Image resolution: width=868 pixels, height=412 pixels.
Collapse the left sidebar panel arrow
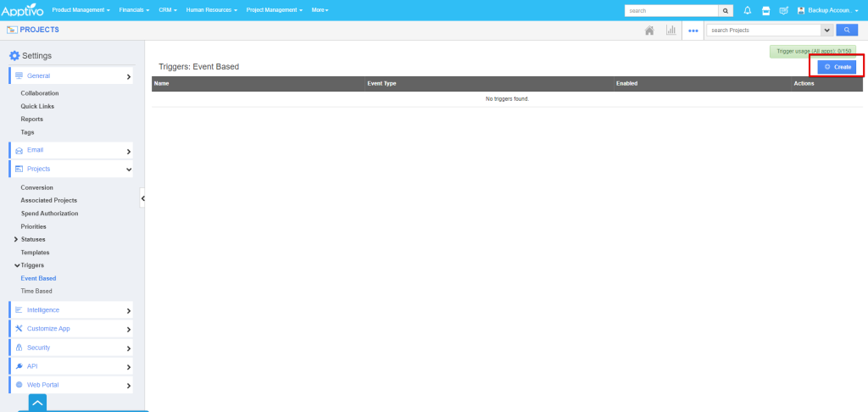(142, 198)
